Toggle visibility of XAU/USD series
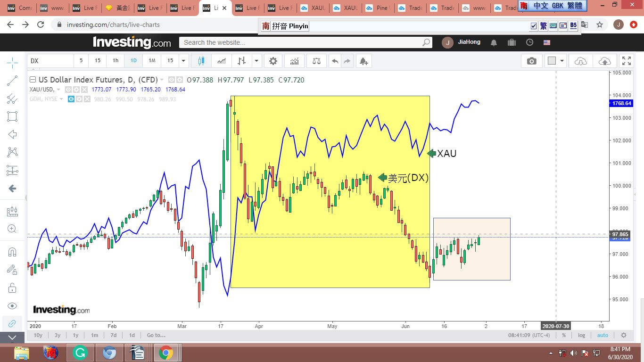This screenshot has width=644, height=362. pyautogui.click(x=68, y=90)
